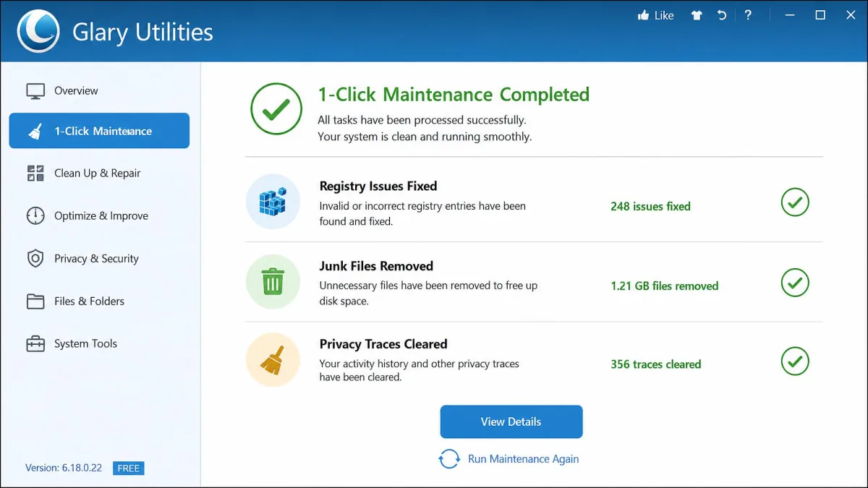Click the Glary Utilities crescent logo
Screen dimensions: 868x488
pyautogui.click(x=38, y=32)
